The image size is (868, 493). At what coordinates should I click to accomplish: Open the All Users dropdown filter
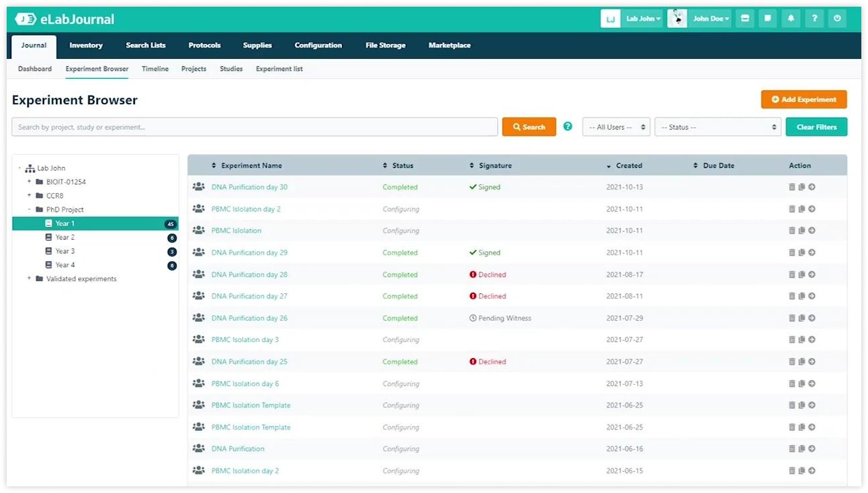tap(616, 126)
